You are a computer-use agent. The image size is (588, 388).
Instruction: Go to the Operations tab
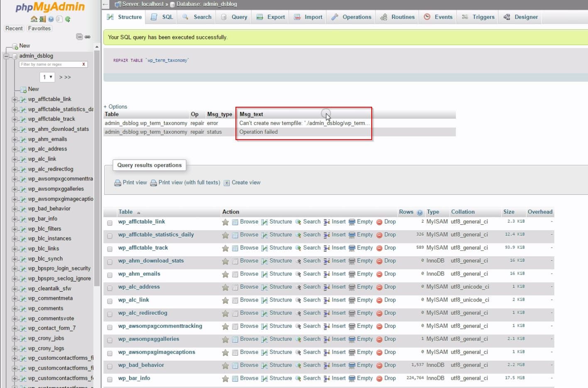pos(351,17)
